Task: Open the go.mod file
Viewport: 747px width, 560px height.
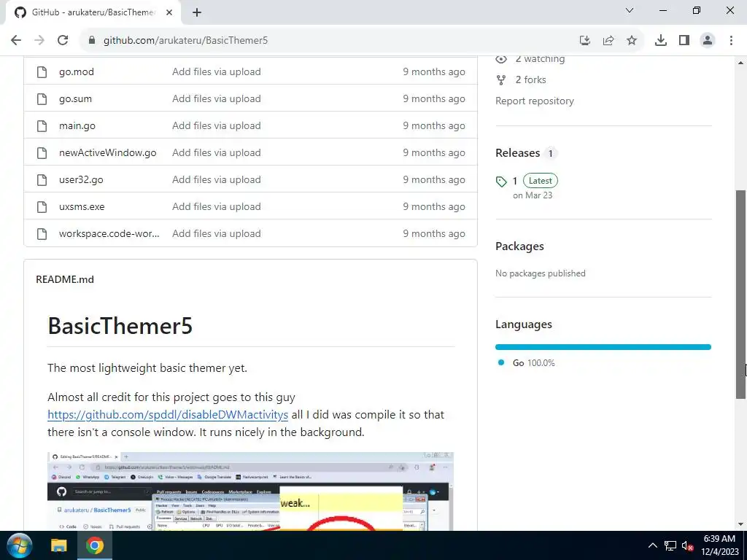Action: tap(76, 72)
